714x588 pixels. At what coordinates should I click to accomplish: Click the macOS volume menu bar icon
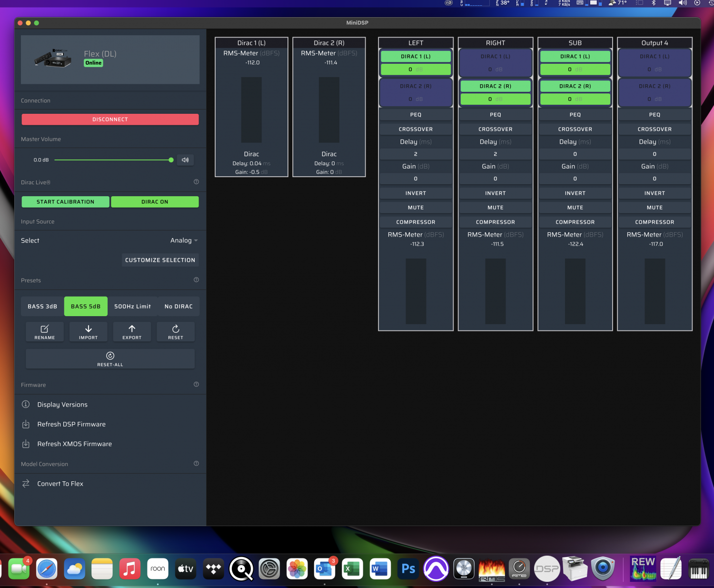pos(683,3)
